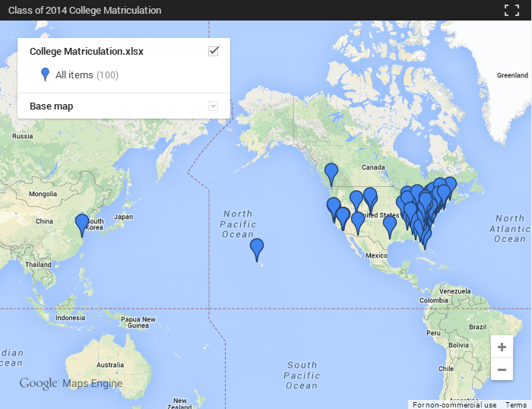Zoom in with the plus button
This screenshot has width=532, height=409.
point(502,347)
